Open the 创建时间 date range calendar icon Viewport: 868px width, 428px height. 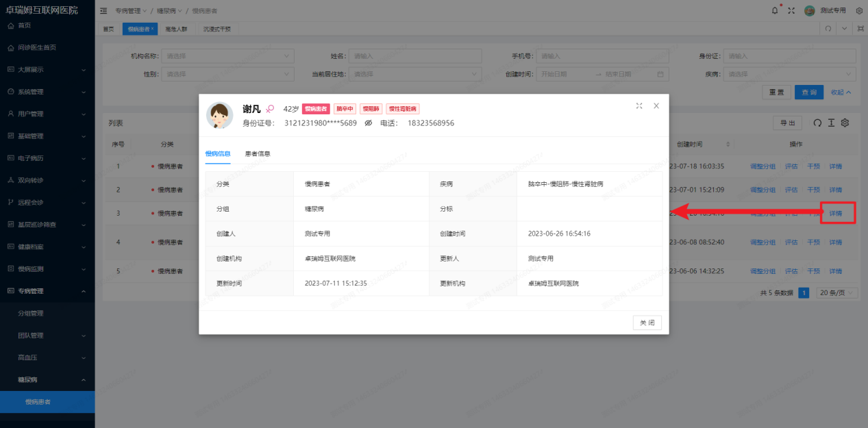click(660, 74)
